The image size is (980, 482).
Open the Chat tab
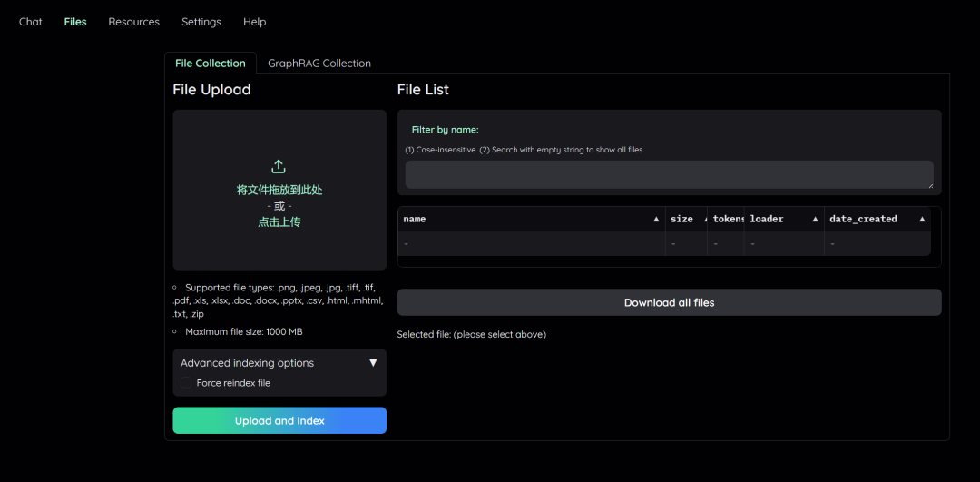coord(31,22)
